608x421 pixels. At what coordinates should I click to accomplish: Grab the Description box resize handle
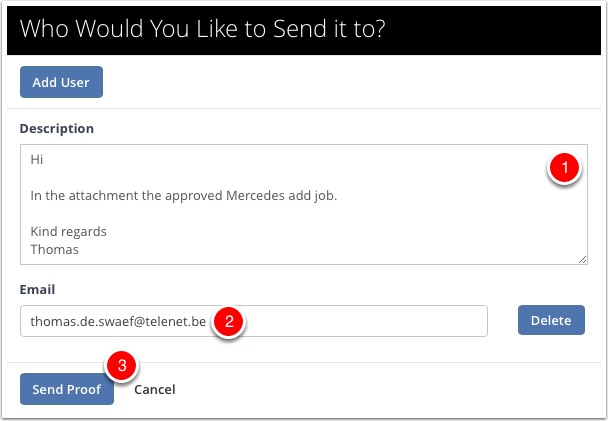(582, 260)
